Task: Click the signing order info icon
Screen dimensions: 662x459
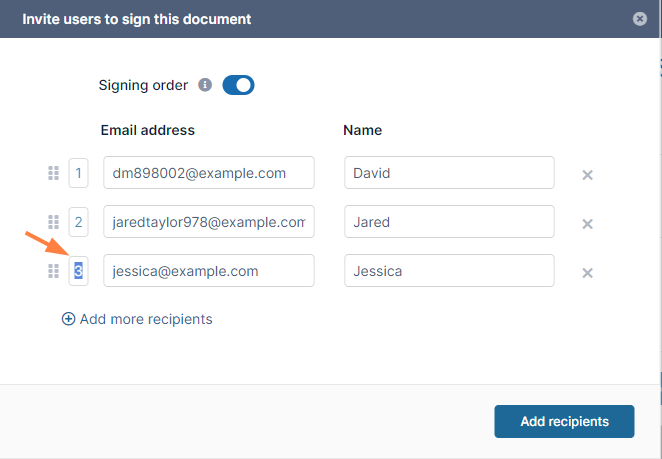Action: (x=205, y=85)
